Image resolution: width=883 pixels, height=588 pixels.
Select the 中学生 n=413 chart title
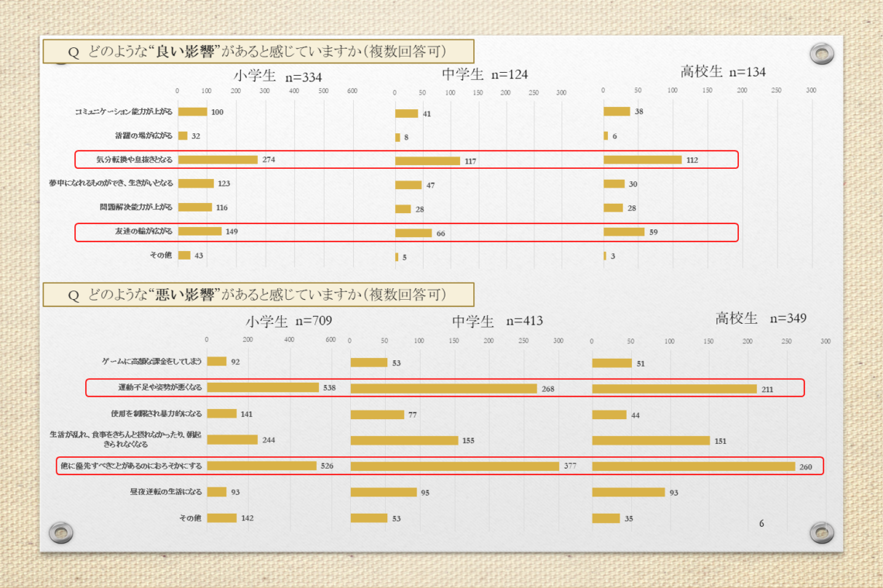(497, 321)
